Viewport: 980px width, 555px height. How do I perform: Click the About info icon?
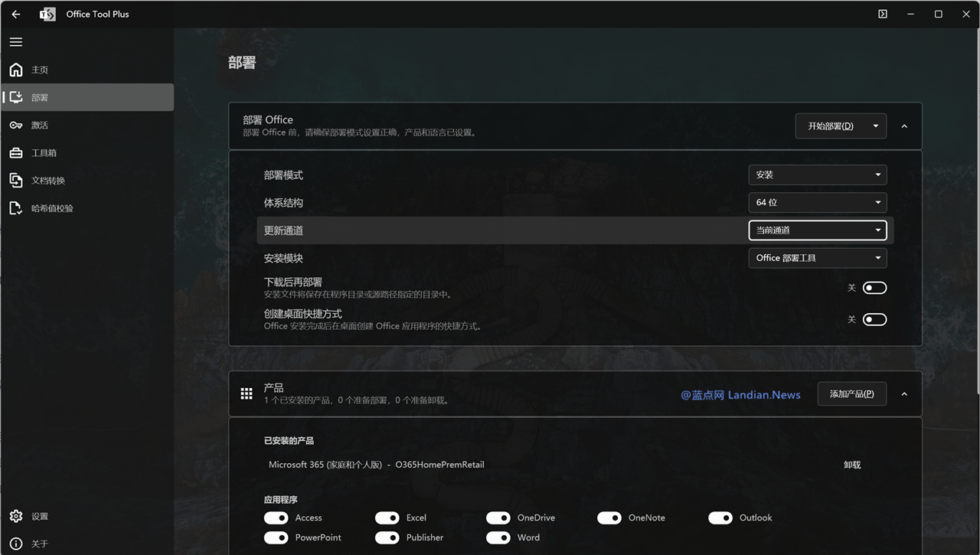point(16,544)
